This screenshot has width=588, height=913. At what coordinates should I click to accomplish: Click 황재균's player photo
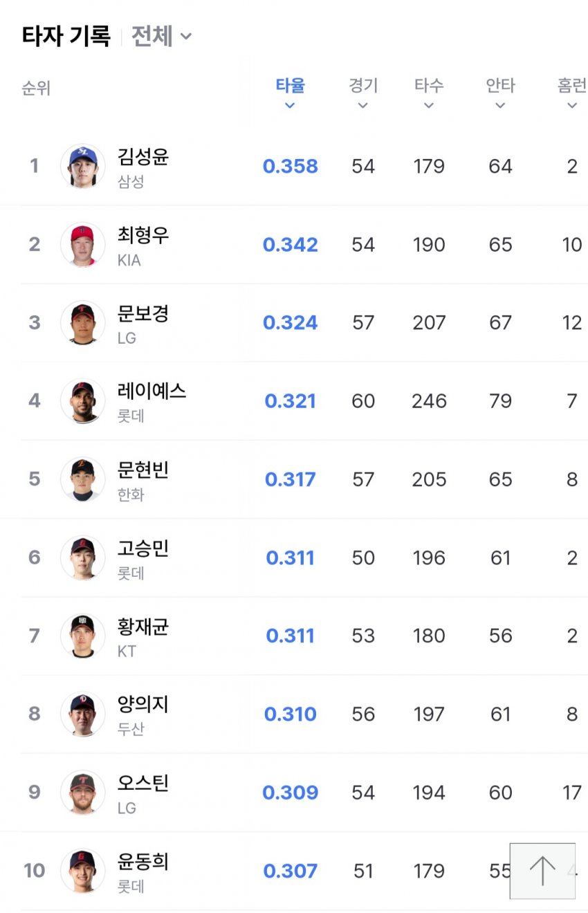(x=83, y=636)
